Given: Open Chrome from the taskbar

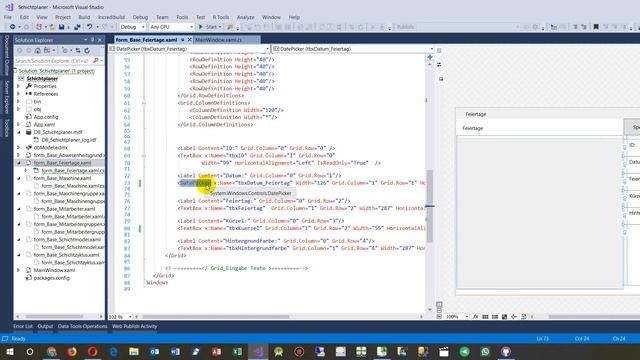Looking at the screenshot, I should (x=51, y=351).
